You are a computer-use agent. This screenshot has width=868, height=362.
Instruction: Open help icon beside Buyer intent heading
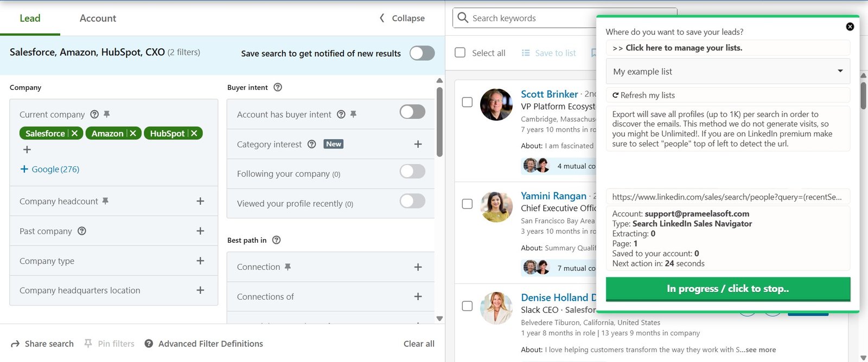[x=278, y=87]
